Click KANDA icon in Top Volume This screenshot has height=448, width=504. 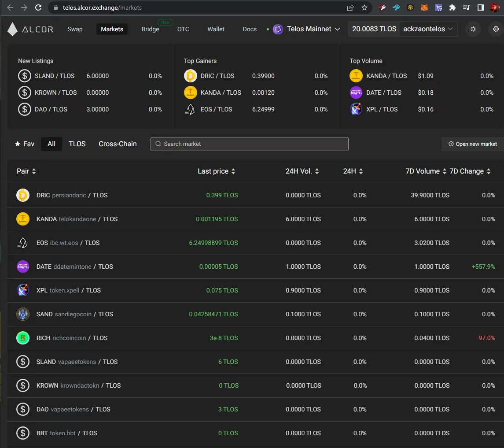click(356, 76)
